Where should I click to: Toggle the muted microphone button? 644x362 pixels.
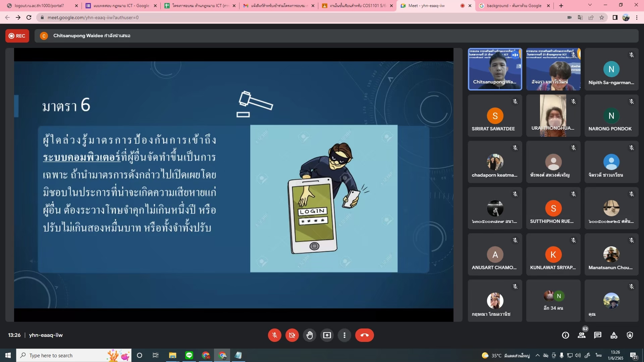pyautogui.click(x=274, y=335)
